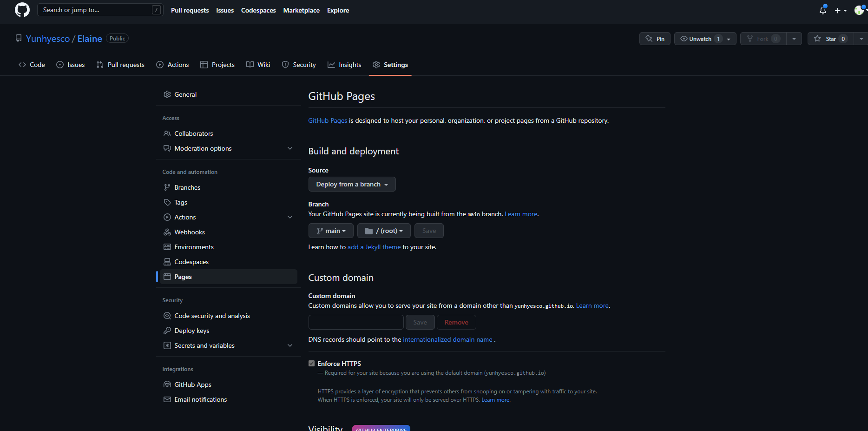
Task: Click Learn more about custom domains
Action: click(592, 305)
